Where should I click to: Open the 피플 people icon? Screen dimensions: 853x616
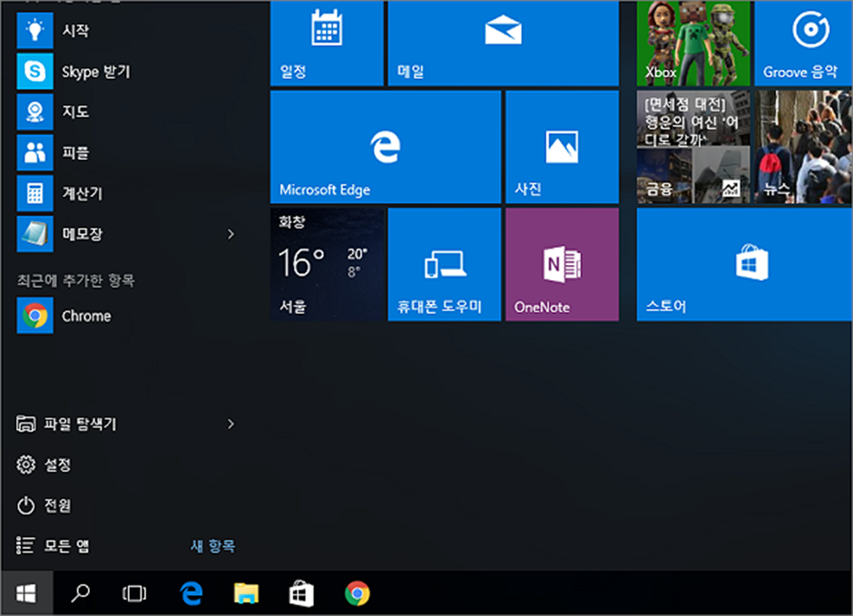34,152
